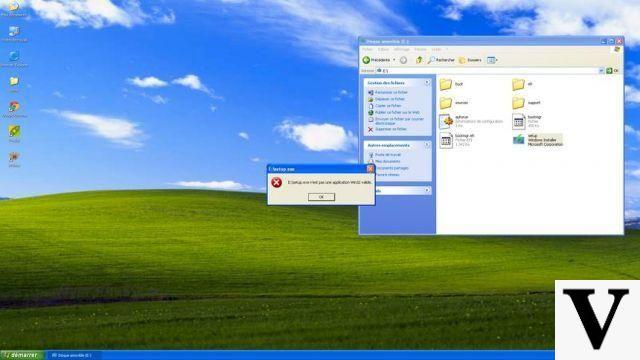Image resolution: width=640 pixels, height=360 pixels.
Task: Close the setup.exe error dialog
Action: click(x=370, y=169)
